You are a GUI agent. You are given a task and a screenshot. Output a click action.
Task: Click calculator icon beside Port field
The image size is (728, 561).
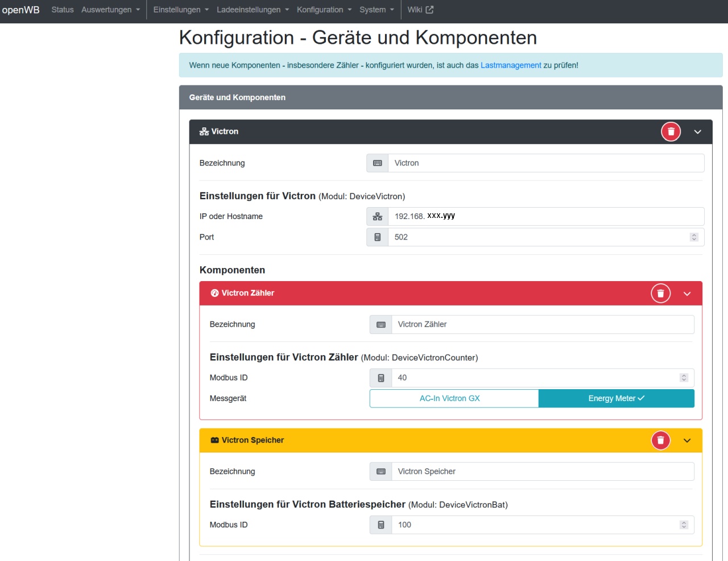click(378, 237)
